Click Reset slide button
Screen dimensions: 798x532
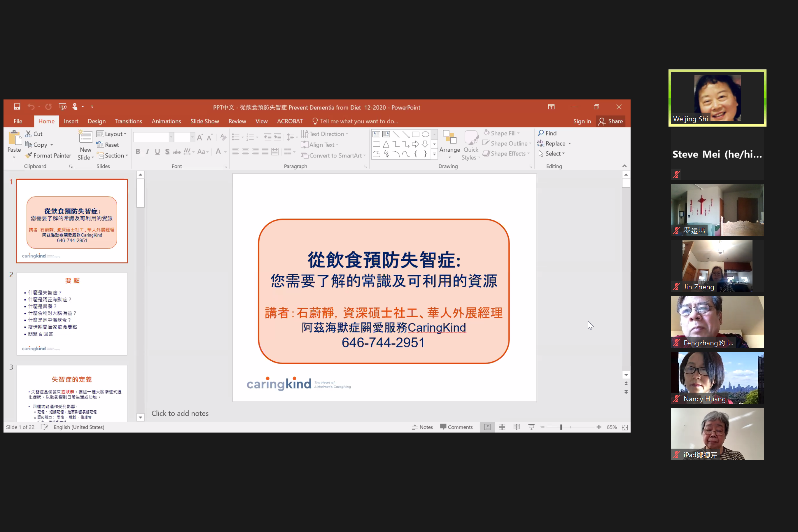[x=108, y=145]
